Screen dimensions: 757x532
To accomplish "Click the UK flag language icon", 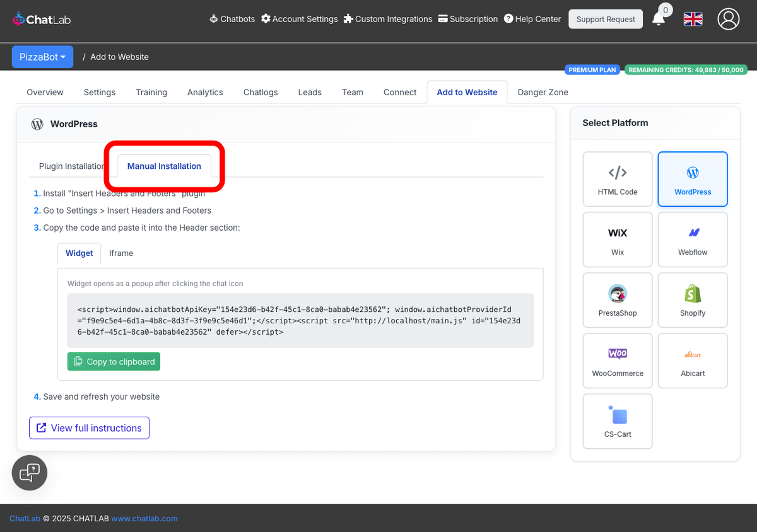I will tap(693, 19).
